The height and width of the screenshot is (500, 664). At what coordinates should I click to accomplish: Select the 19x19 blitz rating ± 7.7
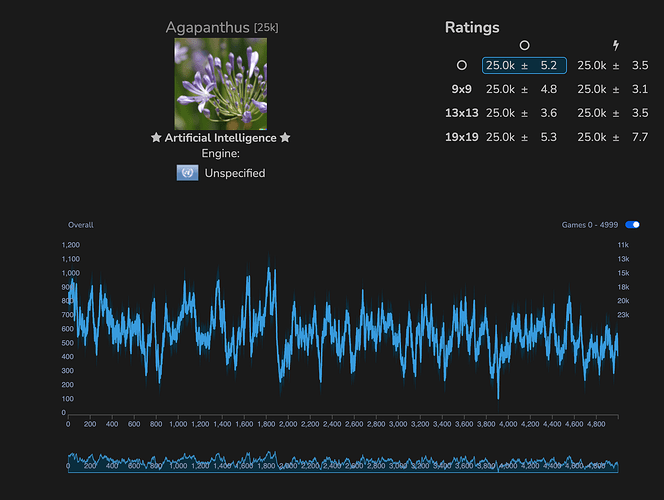click(613, 136)
